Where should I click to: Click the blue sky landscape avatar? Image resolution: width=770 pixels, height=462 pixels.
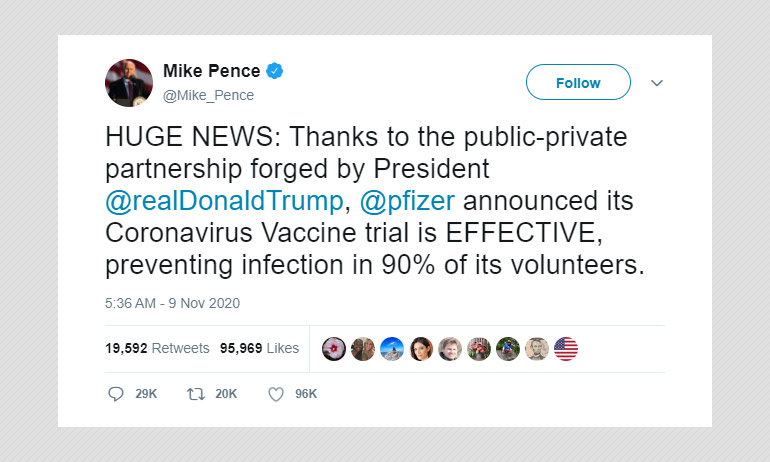pyautogui.click(x=392, y=349)
